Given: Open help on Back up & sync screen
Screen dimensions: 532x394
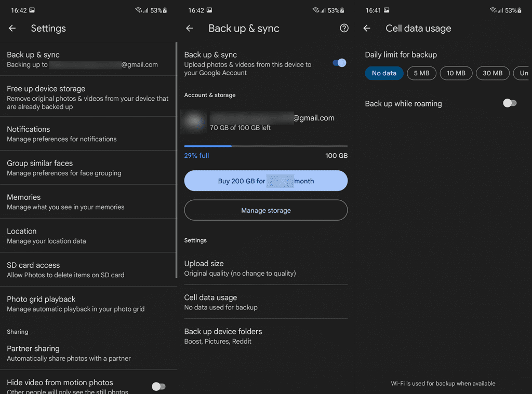Looking at the screenshot, I should [344, 28].
